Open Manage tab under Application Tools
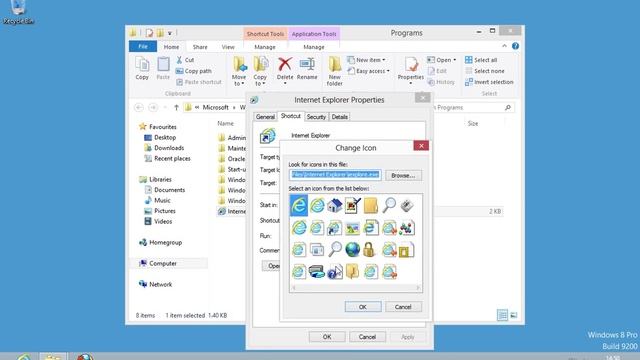640x360 pixels. (x=314, y=47)
